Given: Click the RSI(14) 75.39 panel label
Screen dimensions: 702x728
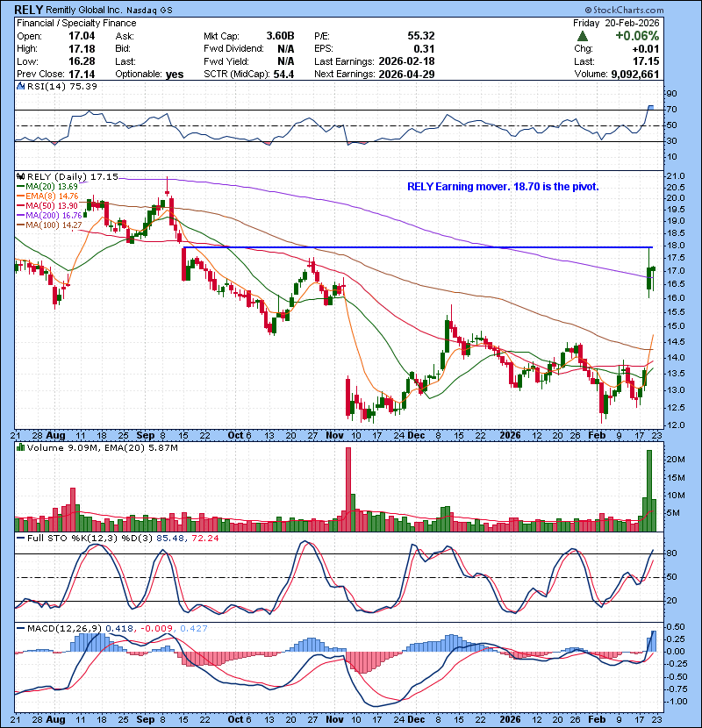Looking at the screenshot, I should click(x=62, y=86).
